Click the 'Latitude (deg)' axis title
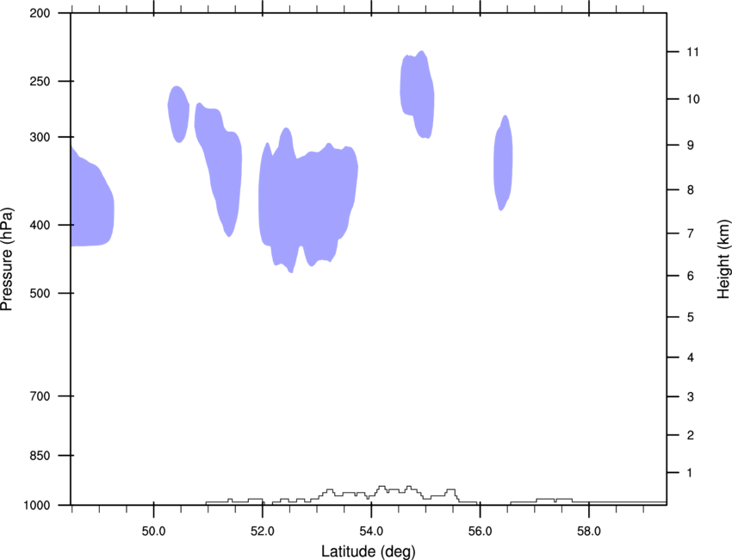Viewport: 732px width, 560px height. (368, 551)
